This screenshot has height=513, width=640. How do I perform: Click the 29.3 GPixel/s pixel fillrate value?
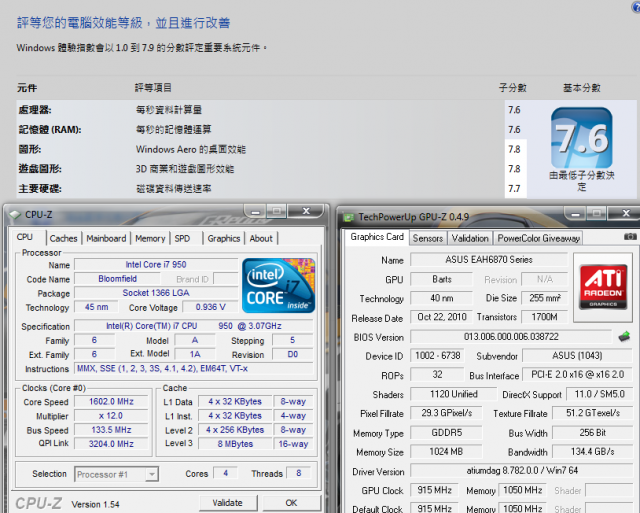click(x=447, y=413)
